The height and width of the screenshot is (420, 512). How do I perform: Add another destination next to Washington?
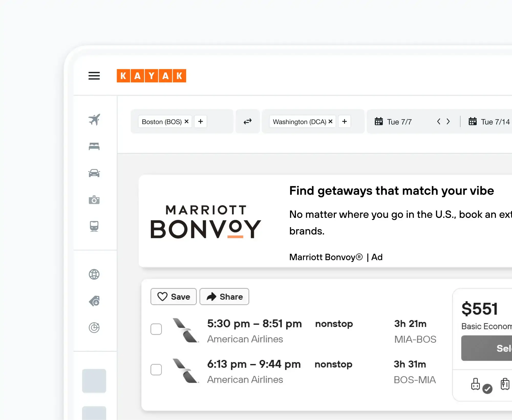(344, 121)
